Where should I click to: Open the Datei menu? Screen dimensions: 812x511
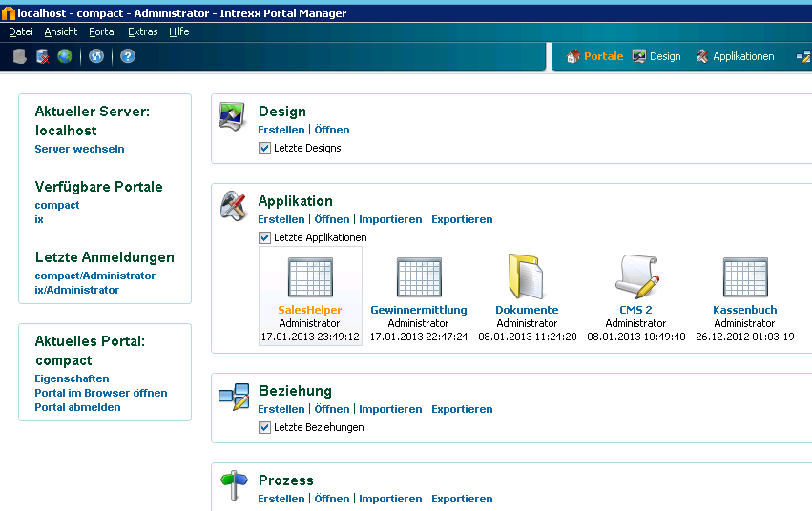tap(21, 31)
